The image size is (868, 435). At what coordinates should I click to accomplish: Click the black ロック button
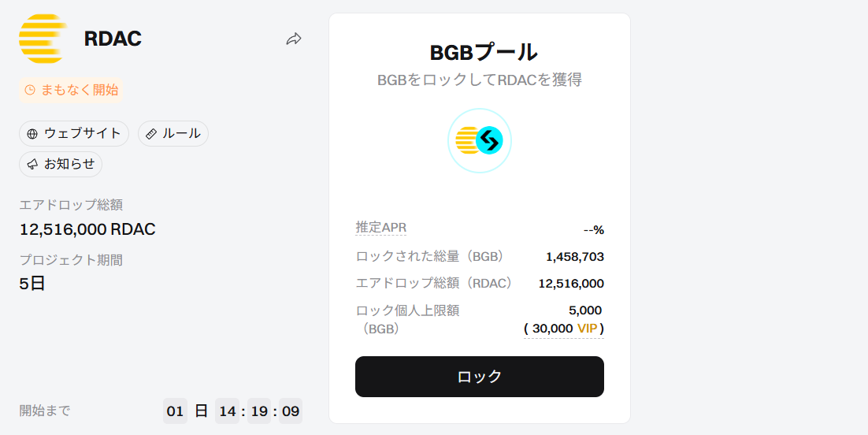pos(480,377)
